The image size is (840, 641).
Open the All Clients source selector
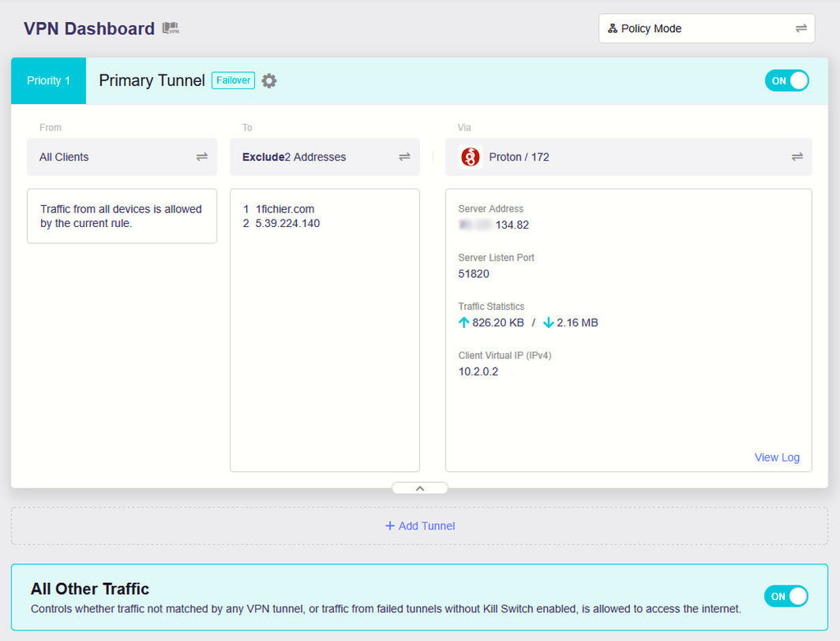coord(121,157)
